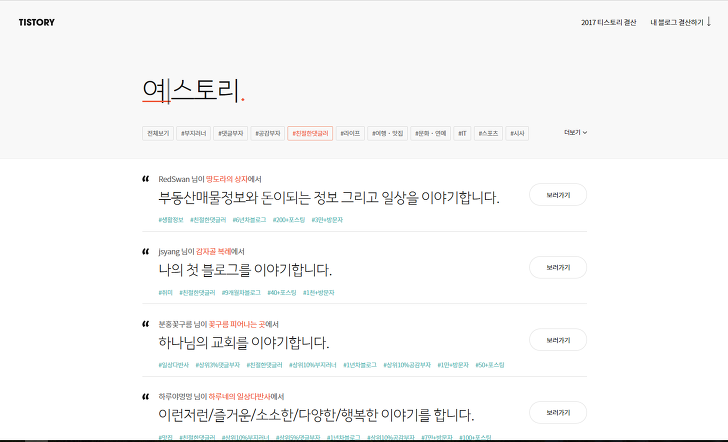Click headline 이런저런/즐거운/소소한/다양한/행복한 이야기를 합니다
Screen dimensions: 728x442
[x=316, y=415]
